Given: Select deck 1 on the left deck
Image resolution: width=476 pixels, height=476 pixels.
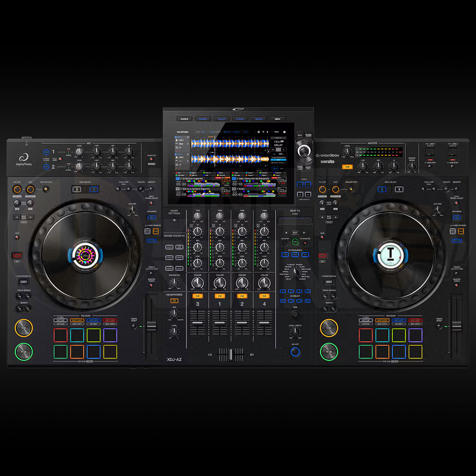Looking at the screenshot, I should pyautogui.click(x=94, y=190).
